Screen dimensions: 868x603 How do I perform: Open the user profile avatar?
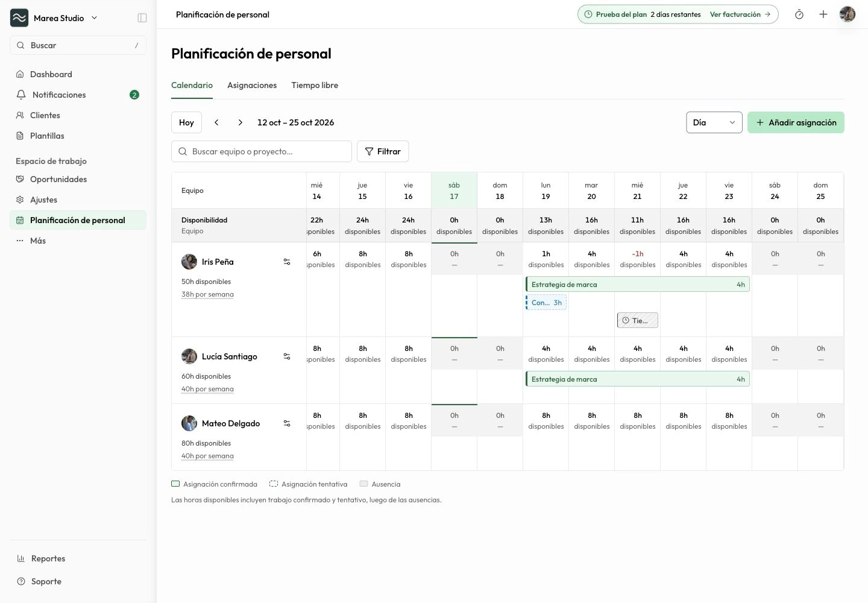848,14
